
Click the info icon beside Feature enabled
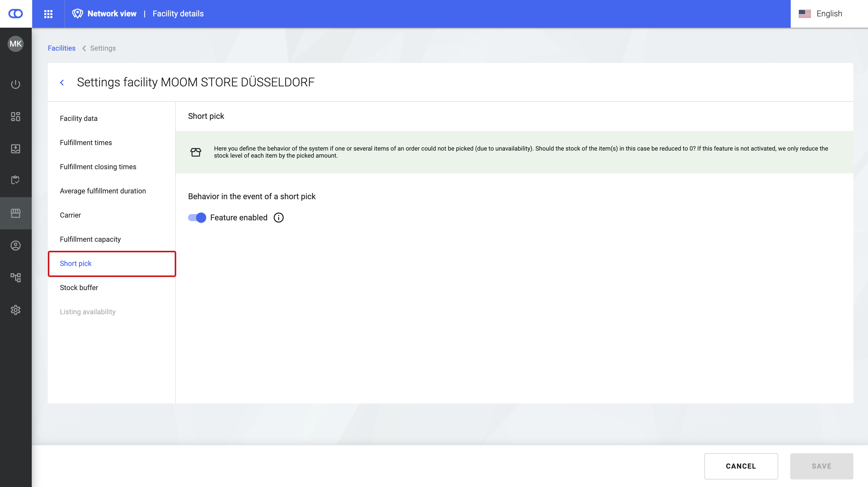coord(278,218)
